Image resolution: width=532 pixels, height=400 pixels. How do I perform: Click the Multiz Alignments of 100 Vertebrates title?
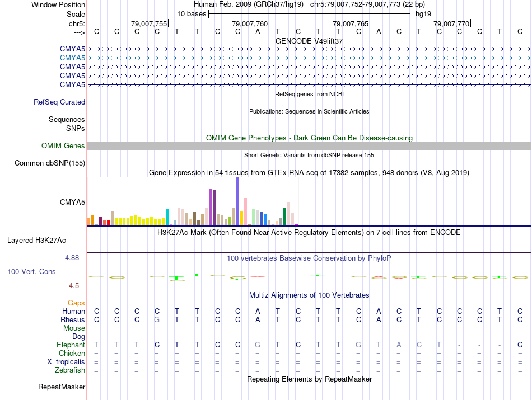(x=309, y=295)
